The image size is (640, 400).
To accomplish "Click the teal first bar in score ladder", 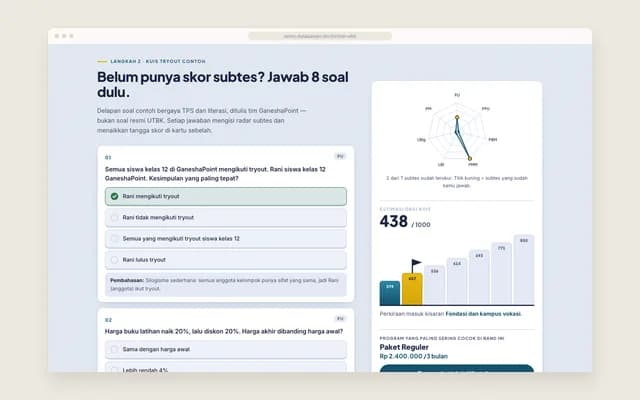I will coord(390,293).
